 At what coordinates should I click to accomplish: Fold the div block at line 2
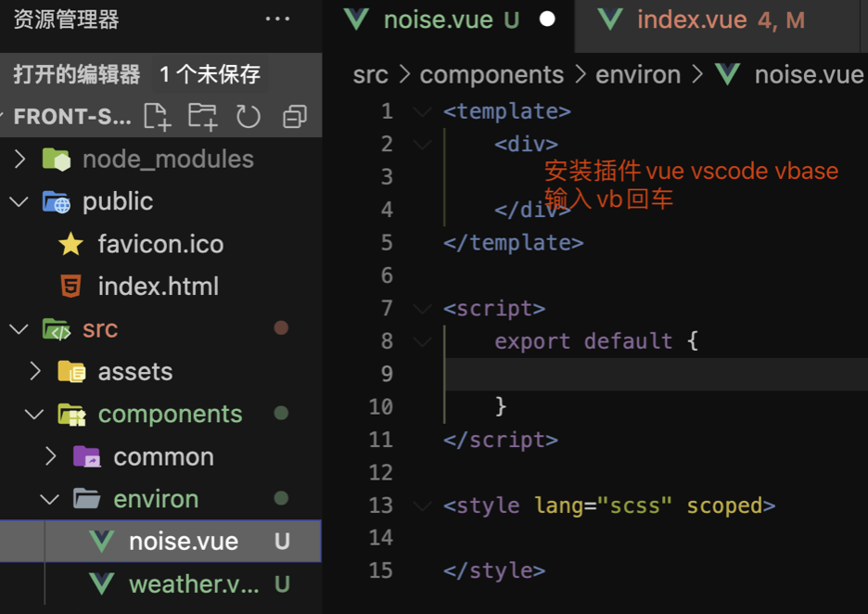pyautogui.click(x=422, y=145)
